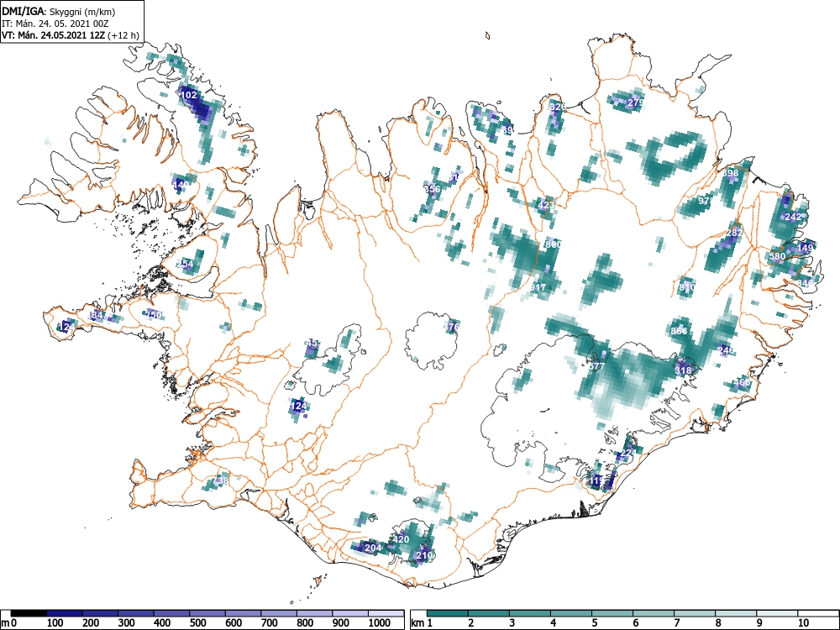The image size is (840, 630).
Task: Click the '242' visibility value on the east coast
Action: (x=793, y=217)
